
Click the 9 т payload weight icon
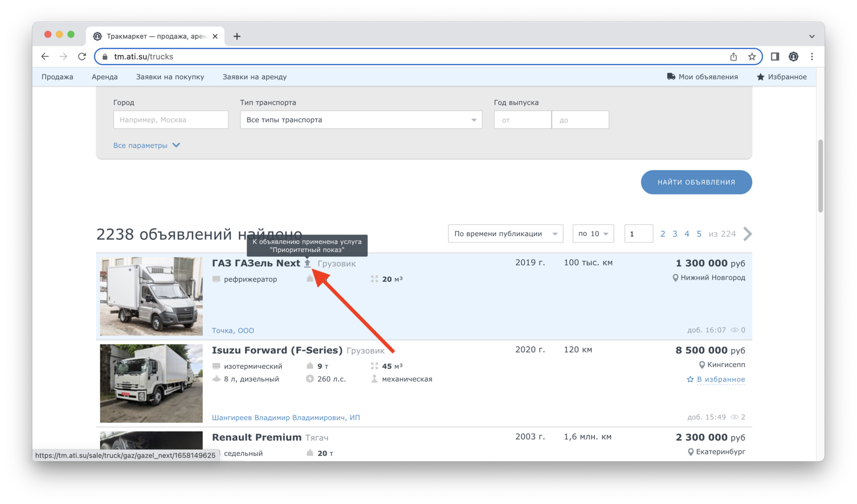pos(310,366)
